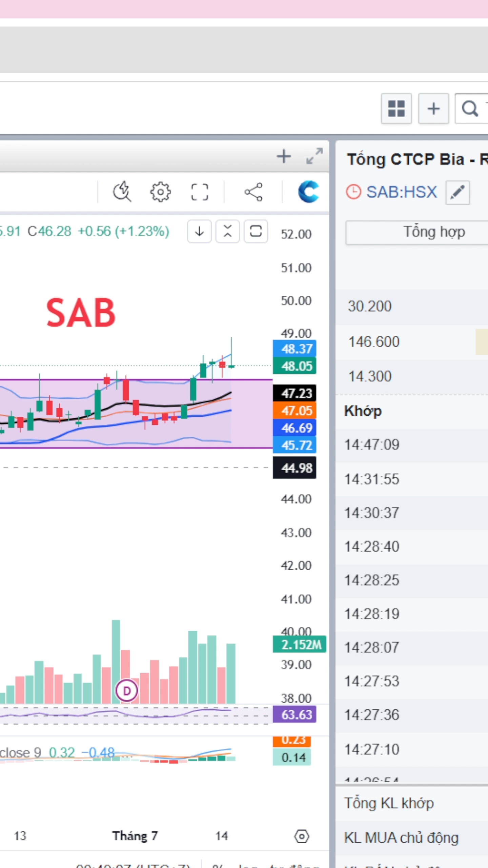488x868 pixels.
Task: Select the 14:28:07 trade row
Action: coord(412,648)
